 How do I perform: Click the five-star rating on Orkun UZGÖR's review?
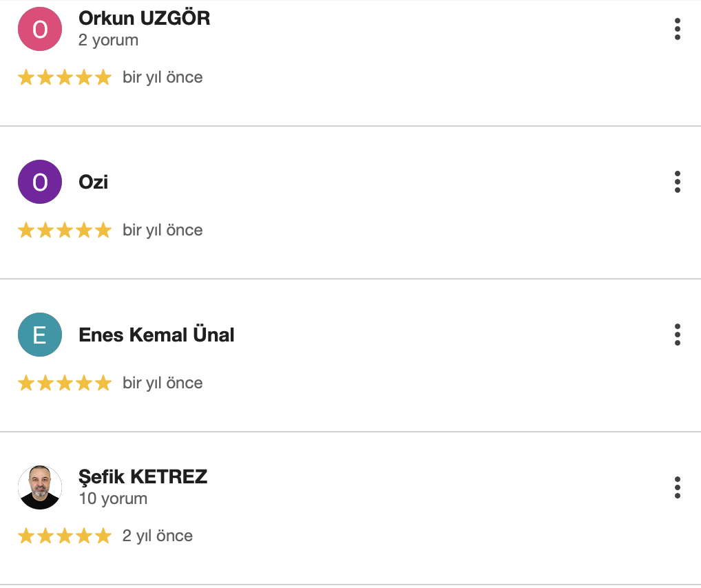(65, 77)
